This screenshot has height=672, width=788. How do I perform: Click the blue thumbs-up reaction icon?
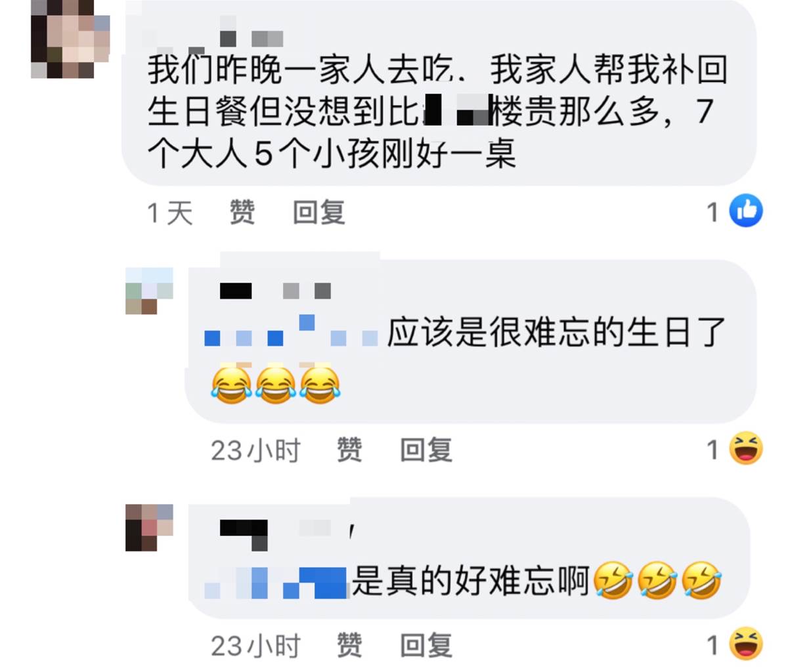pyautogui.click(x=747, y=211)
